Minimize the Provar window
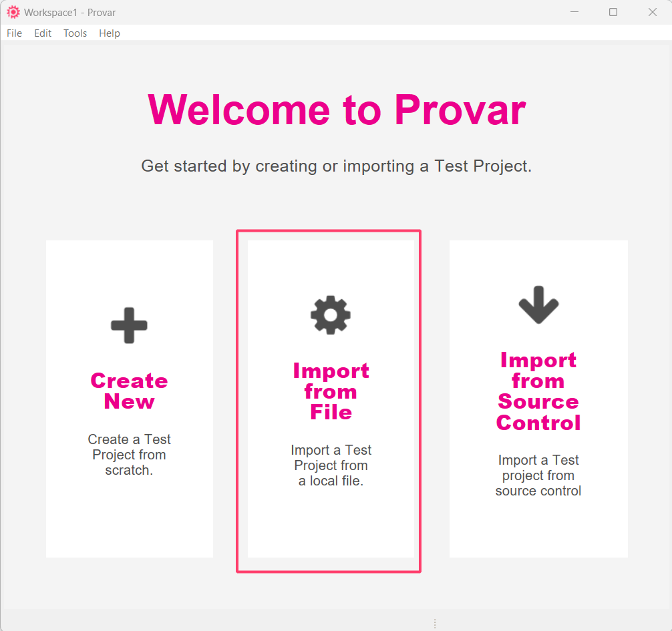The width and height of the screenshot is (672, 631). [574, 12]
